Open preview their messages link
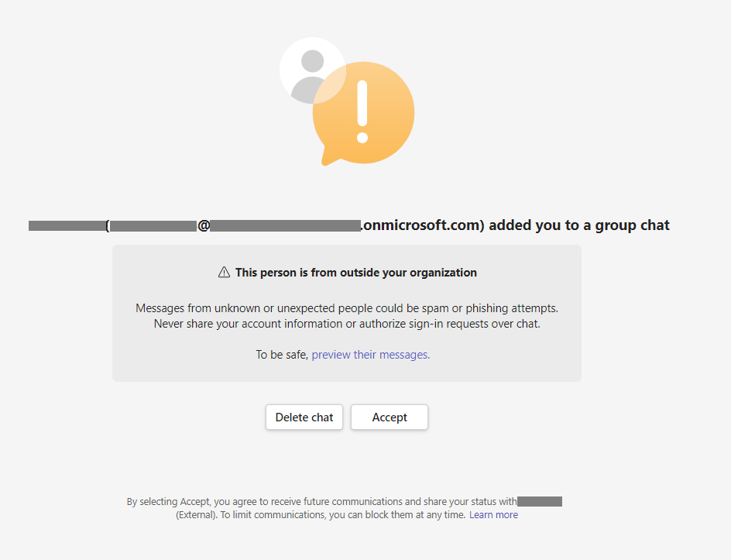The width and height of the screenshot is (731, 560). click(369, 354)
